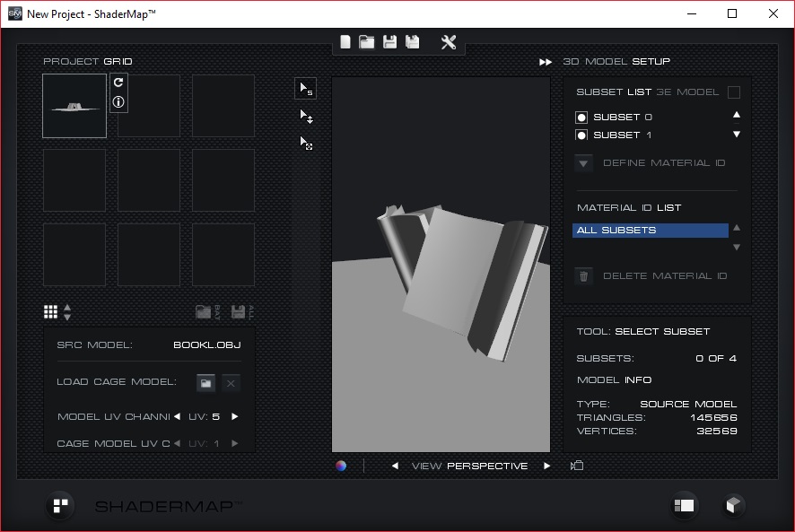795x532 pixels.
Task: Click down arrow of Material ID list
Action: (737, 247)
